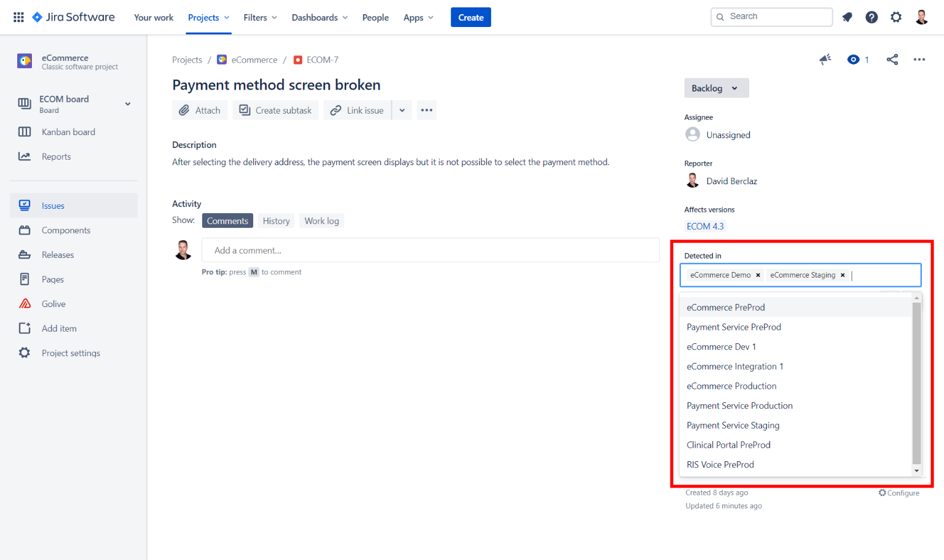The height and width of the screenshot is (560, 944).
Task: Toggle watching this issue with eye icon
Action: coord(853,60)
